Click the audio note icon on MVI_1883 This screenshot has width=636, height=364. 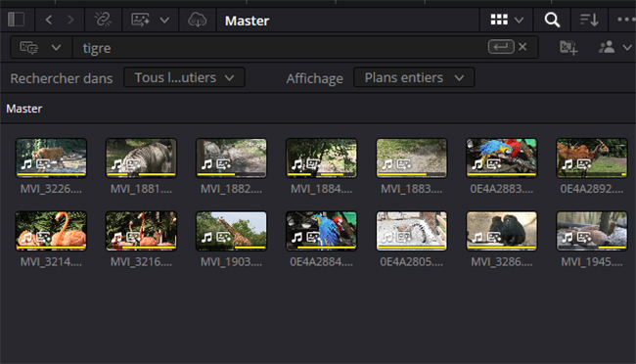click(x=386, y=164)
